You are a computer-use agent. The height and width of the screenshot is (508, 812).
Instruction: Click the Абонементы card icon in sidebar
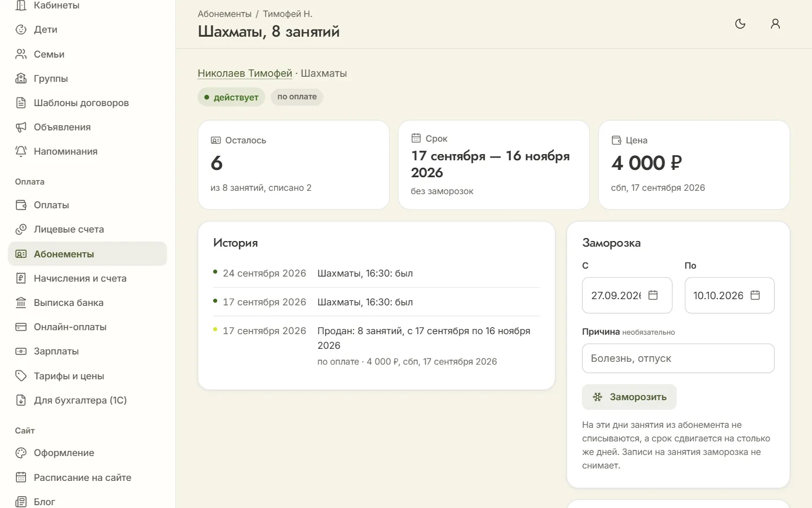tap(21, 254)
